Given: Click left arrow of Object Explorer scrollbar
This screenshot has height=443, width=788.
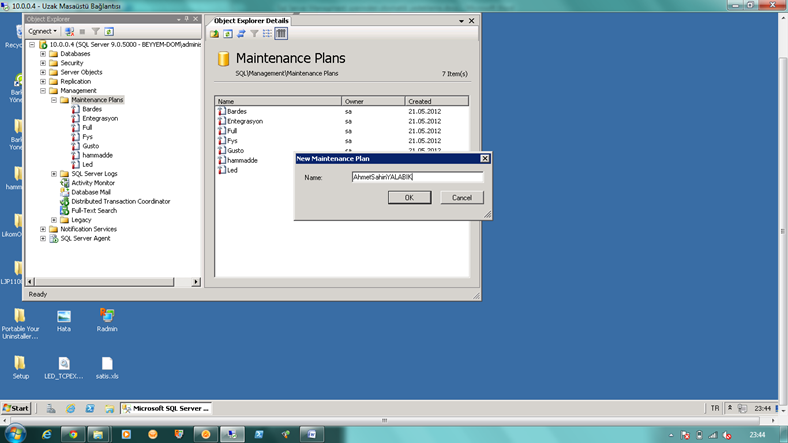Looking at the screenshot, I should [x=30, y=282].
